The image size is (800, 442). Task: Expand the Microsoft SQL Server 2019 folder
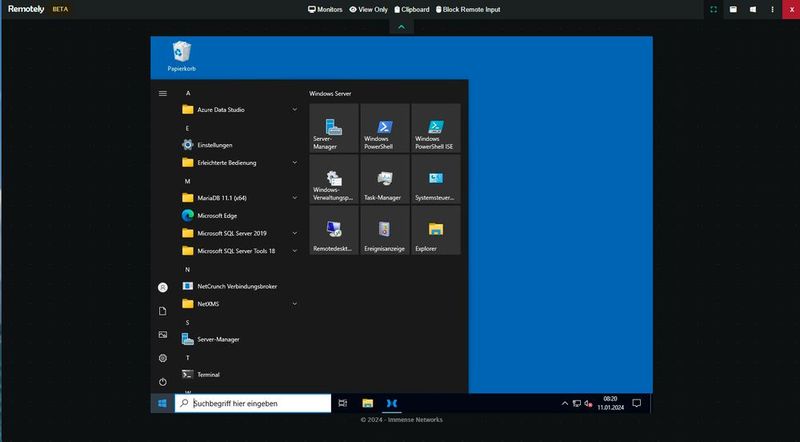(x=240, y=233)
